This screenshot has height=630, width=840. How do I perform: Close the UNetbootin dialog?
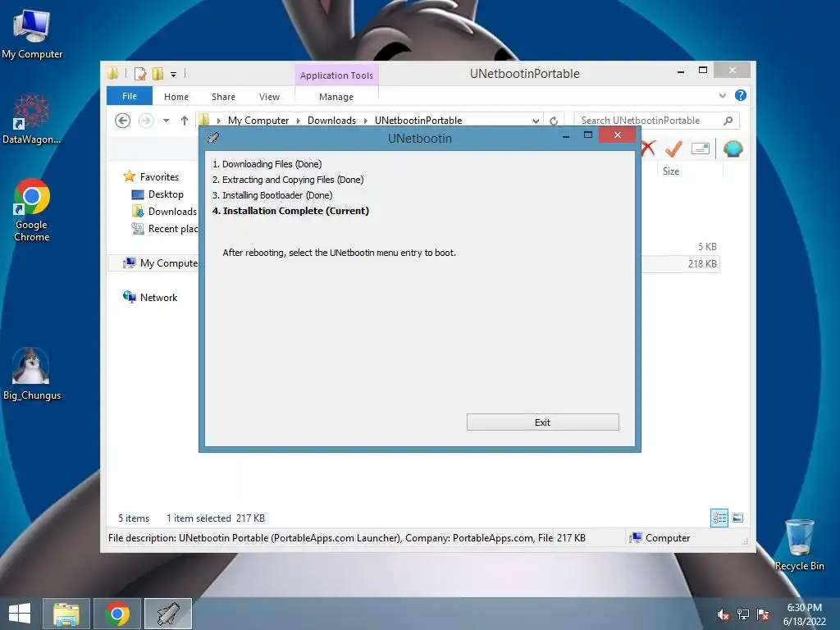click(x=617, y=135)
